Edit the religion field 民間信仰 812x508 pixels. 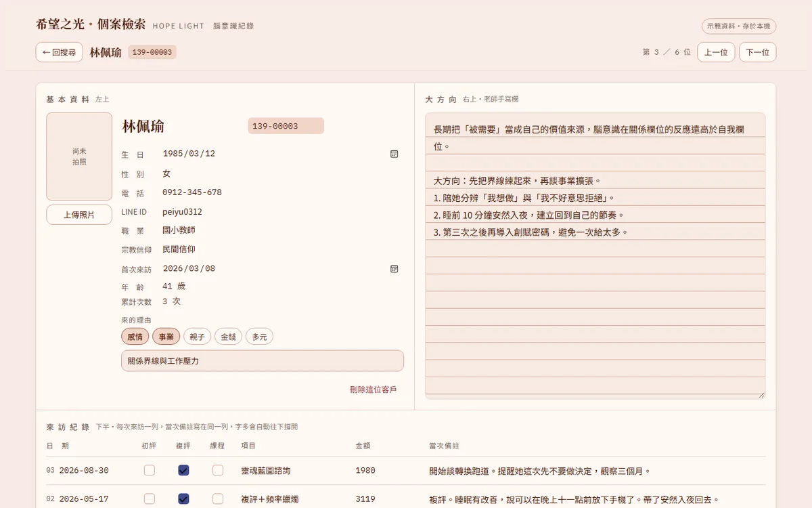click(x=281, y=249)
